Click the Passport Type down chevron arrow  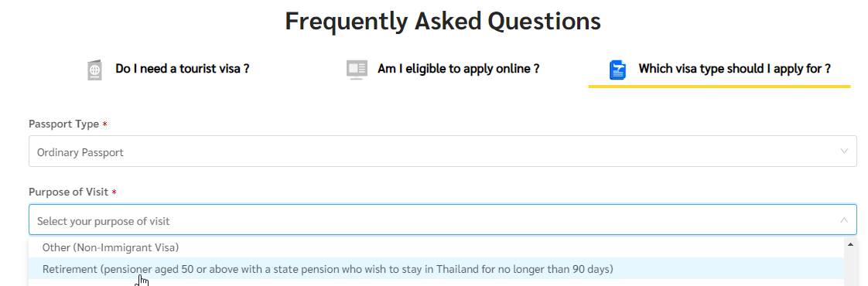844,151
